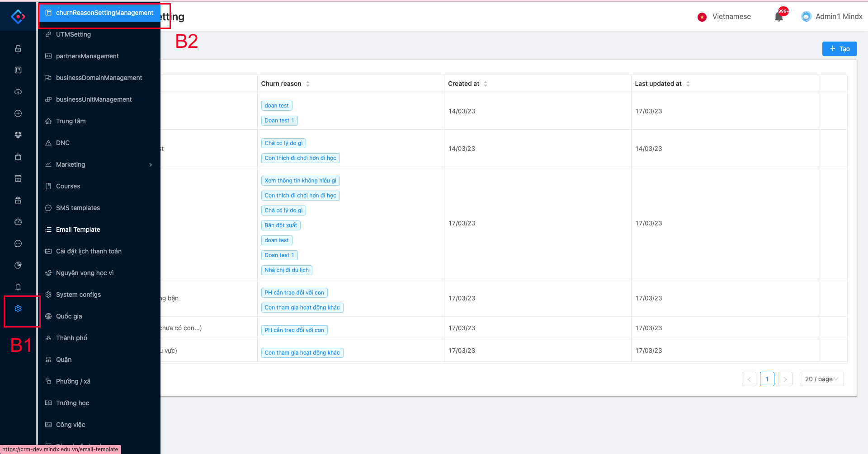Image resolution: width=868 pixels, height=454 pixels.
Task: Open the dashboard gauge sidebar icon
Action: point(18,222)
